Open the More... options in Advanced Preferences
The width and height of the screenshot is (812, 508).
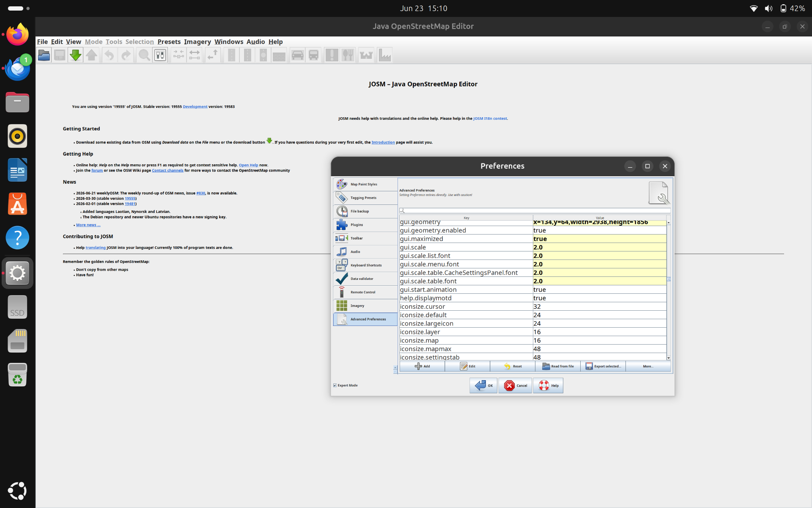pos(648,366)
